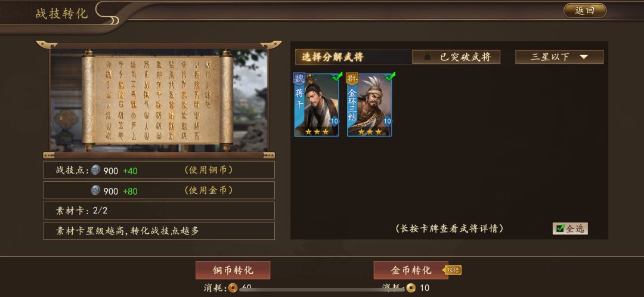The width and height of the screenshot is (644, 297).
Task: Click the skill point coin icon in 使用金币 row
Action: click(x=95, y=190)
